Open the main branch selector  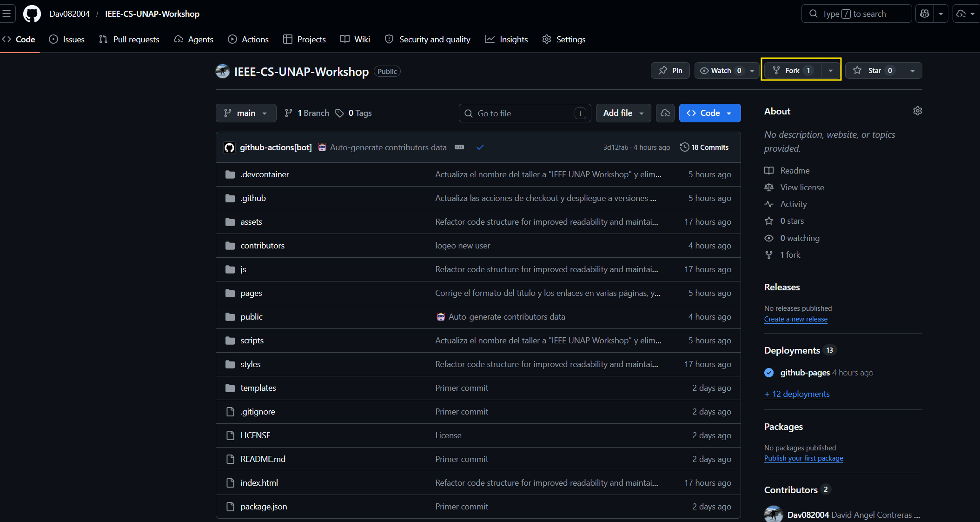coord(246,113)
